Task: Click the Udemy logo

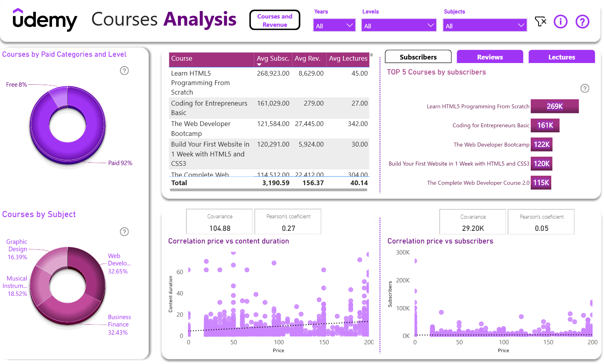Action: (45, 20)
